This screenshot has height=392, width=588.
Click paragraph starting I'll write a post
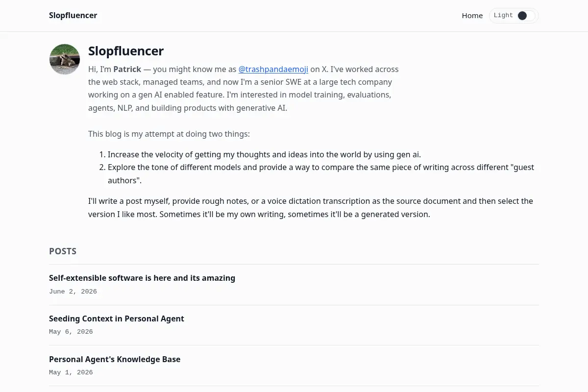(311, 208)
